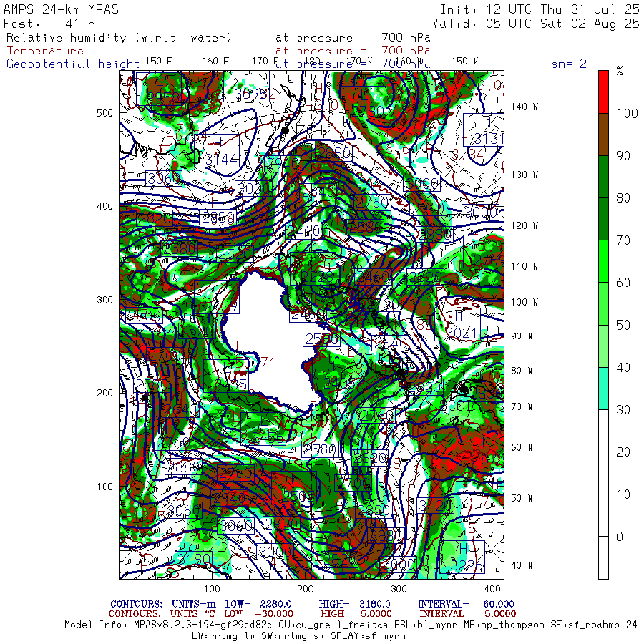Click the 'Model Info: MPASv8.2.3' line
This screenshot has height=644, width=644.
pos(351,625)
